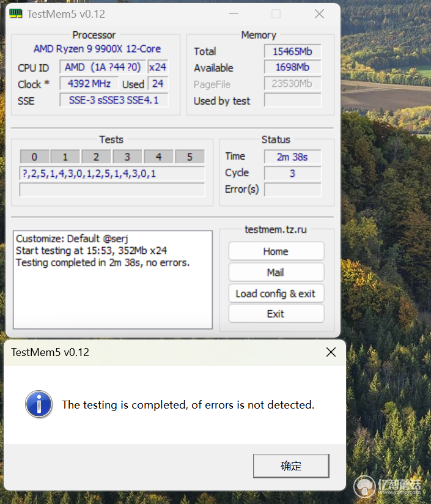Click the dialog message about errors not detected
This screenshot has width=431, height=504.
coord(188,405)
